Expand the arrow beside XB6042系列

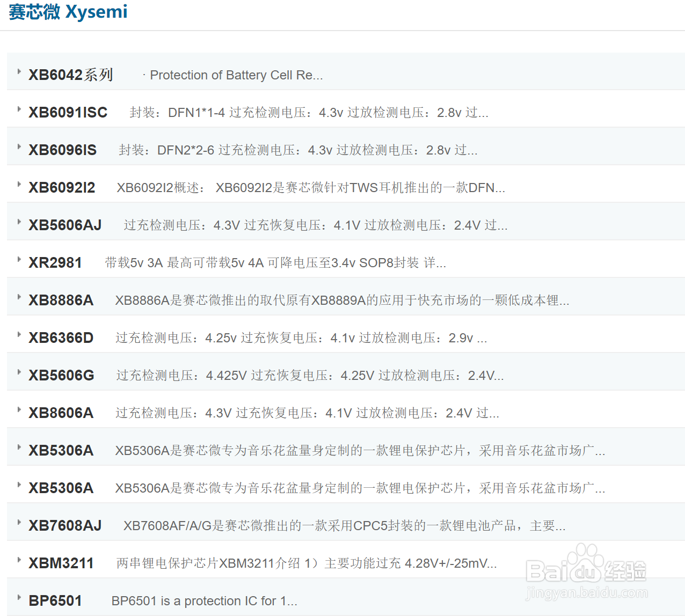19,71
